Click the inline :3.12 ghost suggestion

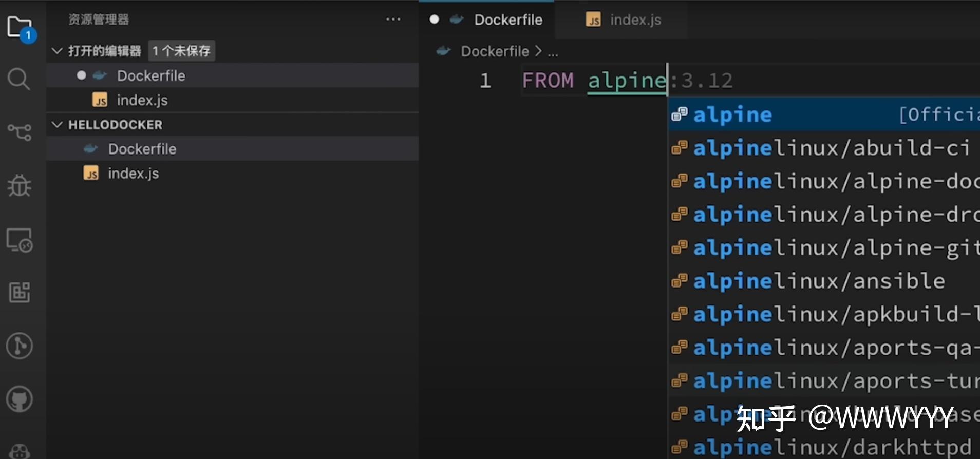click(x=702, y=81)
